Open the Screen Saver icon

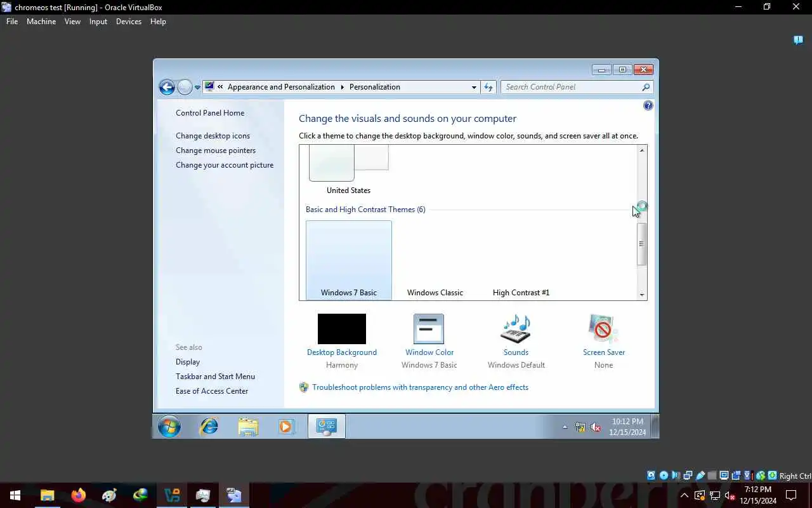[x=603, y=329]
